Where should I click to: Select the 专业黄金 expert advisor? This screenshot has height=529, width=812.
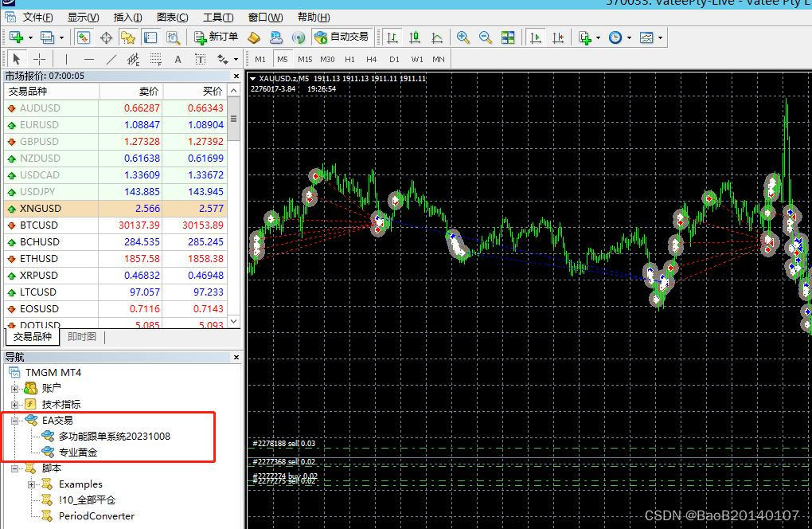click(78, 453)
